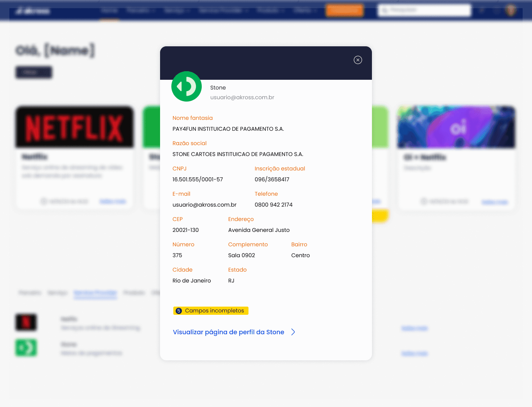The height and width of the screenshot is (407, 532).
Task: Select 'Sala 0902' value
Action: (241, 255)
